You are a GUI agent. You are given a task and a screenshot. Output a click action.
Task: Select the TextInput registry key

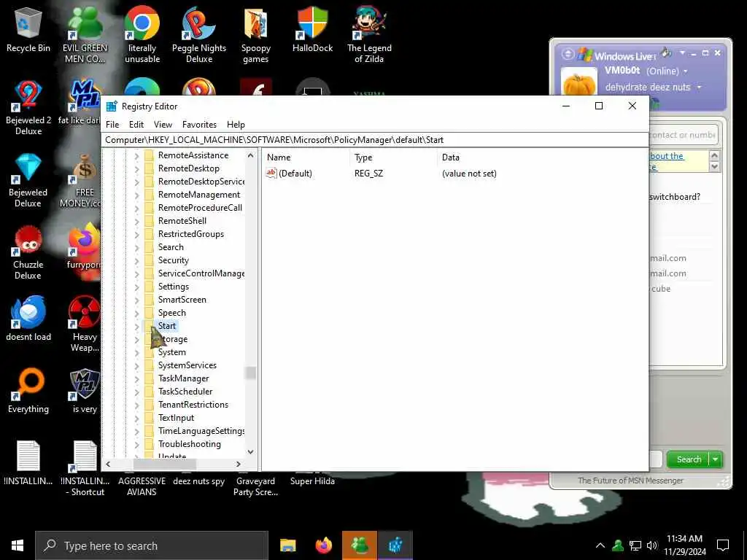coord(176,418)
